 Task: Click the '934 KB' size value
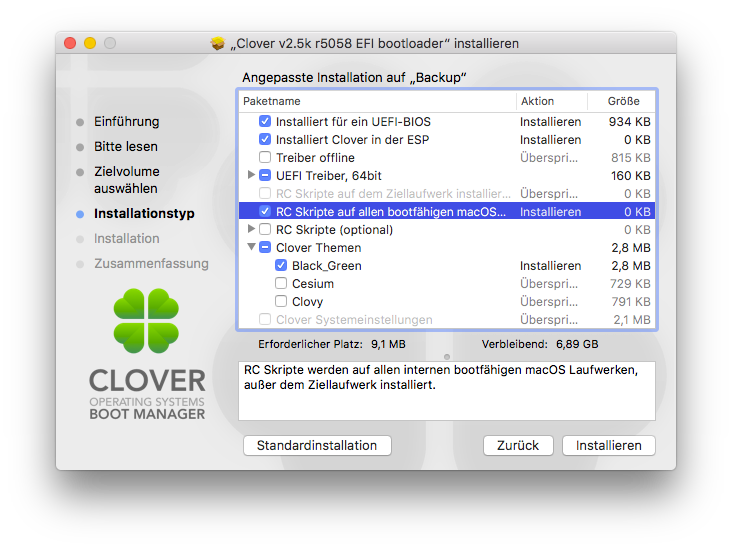[x=629, y=121]
